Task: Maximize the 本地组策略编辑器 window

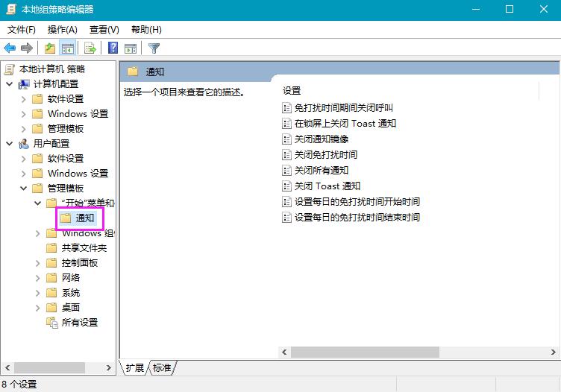Action: pyautogui.click(x=510, y=9)
